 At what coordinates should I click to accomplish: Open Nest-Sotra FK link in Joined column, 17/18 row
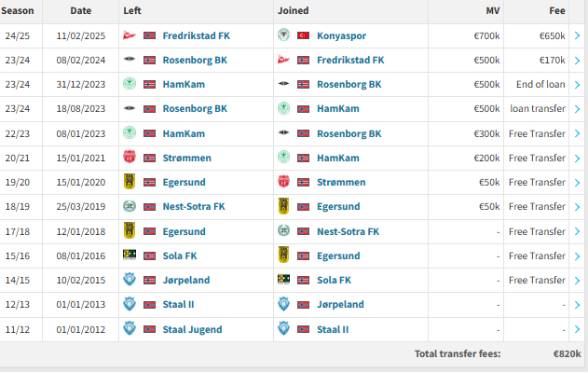point(348,232)
